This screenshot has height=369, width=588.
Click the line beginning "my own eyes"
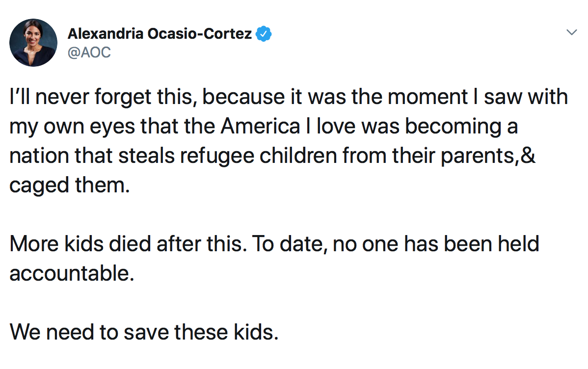(x=264, y=127)
